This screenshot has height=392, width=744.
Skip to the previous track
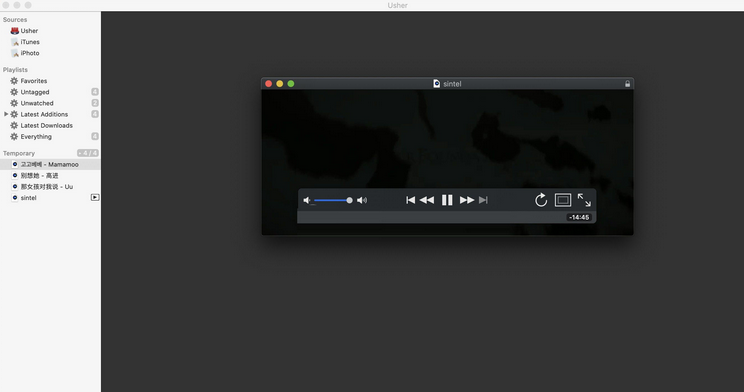point(410,200)
